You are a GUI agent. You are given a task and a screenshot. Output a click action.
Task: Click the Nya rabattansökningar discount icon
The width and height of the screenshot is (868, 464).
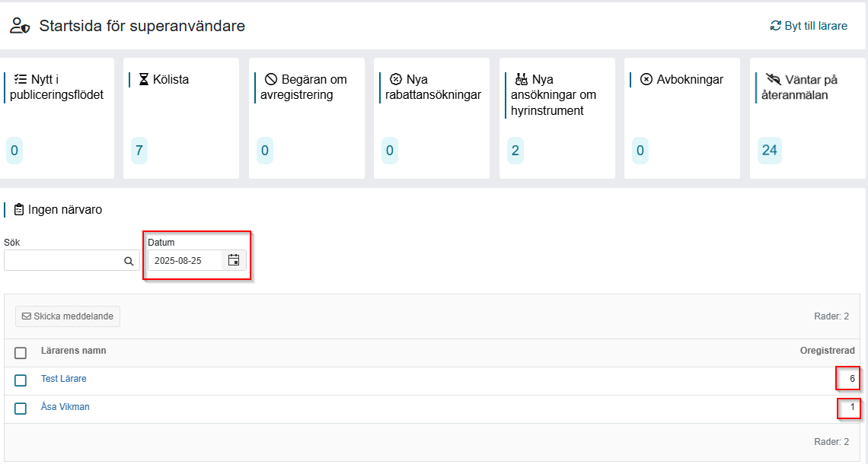(x=395, y=79)
